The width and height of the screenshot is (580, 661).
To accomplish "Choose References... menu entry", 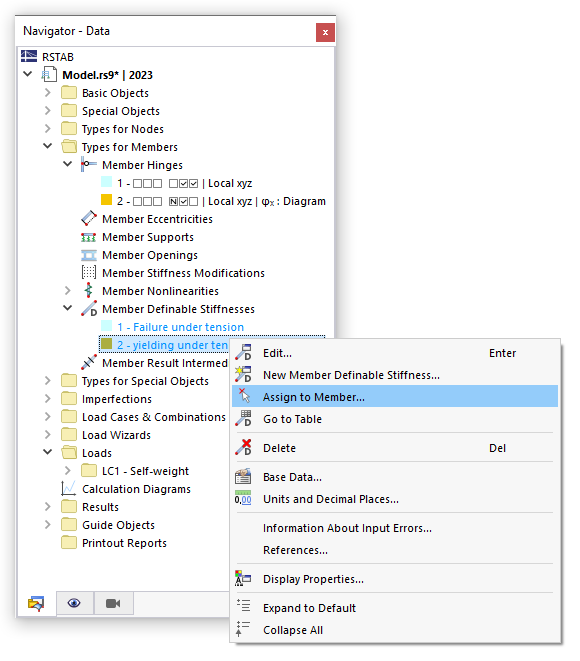I will click(x=395, y=550).
